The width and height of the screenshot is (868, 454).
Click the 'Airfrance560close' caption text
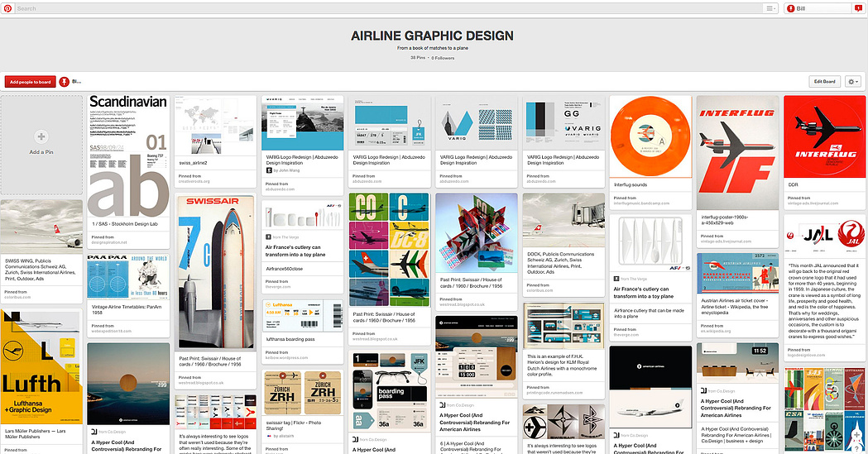pos(284,269)
